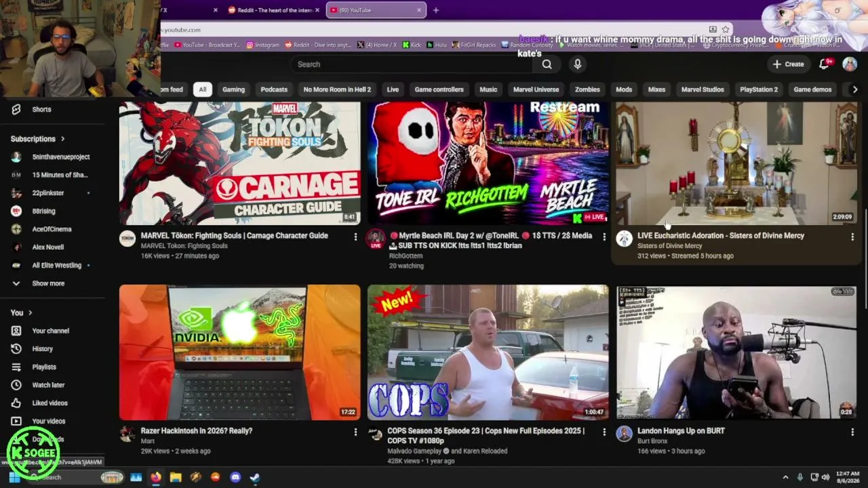
Task: Open a new browser tab
Action: (x=436, y=10)
